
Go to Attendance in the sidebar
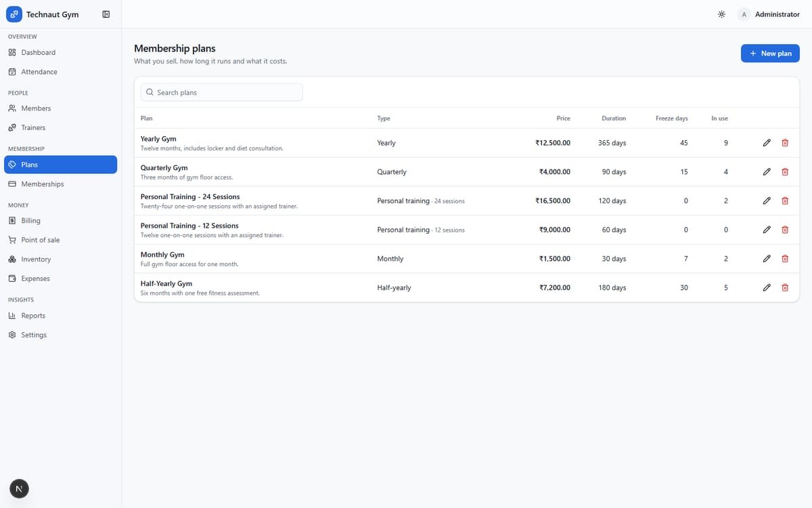(x=60, y=72)
